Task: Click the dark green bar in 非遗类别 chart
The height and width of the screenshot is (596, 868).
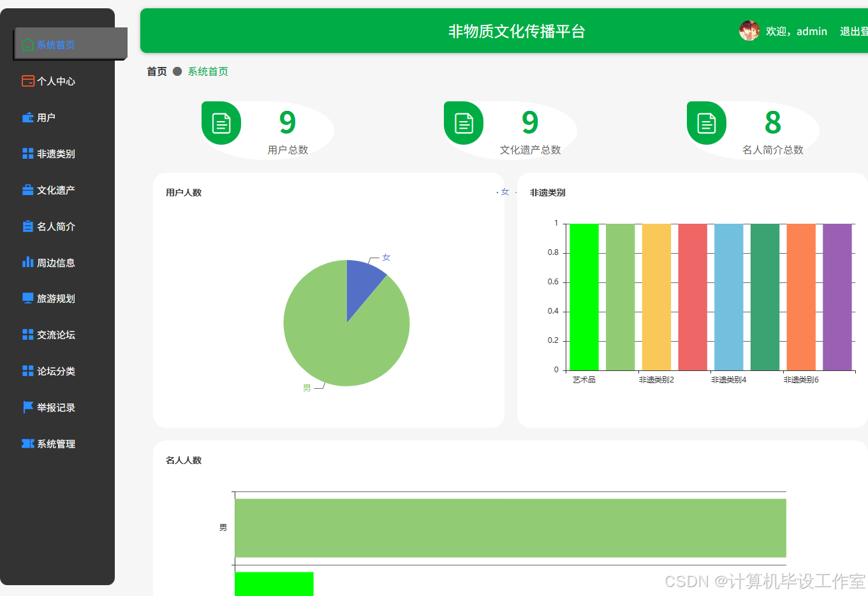Action: tap(765, 297)
